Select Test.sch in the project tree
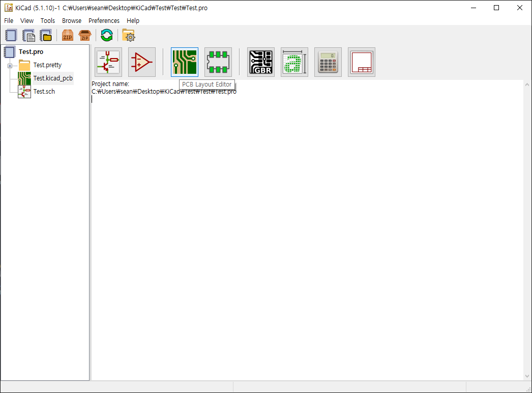Image resolution: width=532 pixels, height=393 pixels. [44, 91]
